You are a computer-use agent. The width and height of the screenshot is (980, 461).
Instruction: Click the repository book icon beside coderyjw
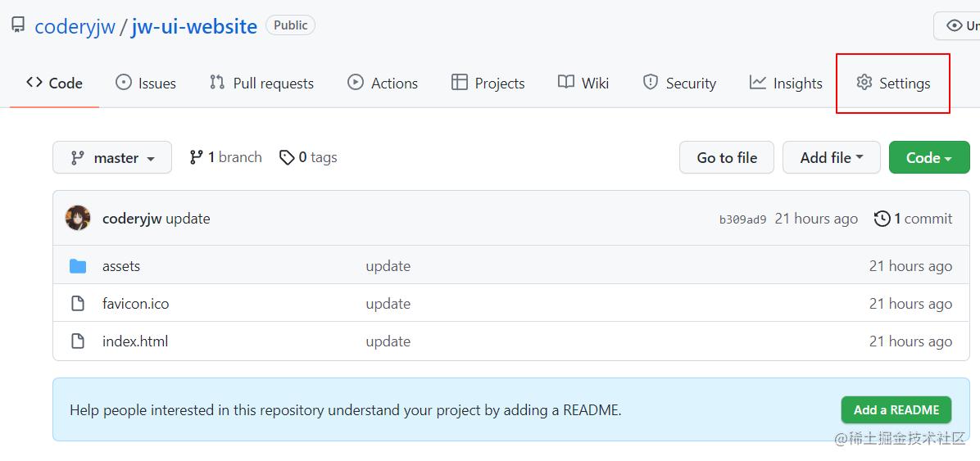18,25
